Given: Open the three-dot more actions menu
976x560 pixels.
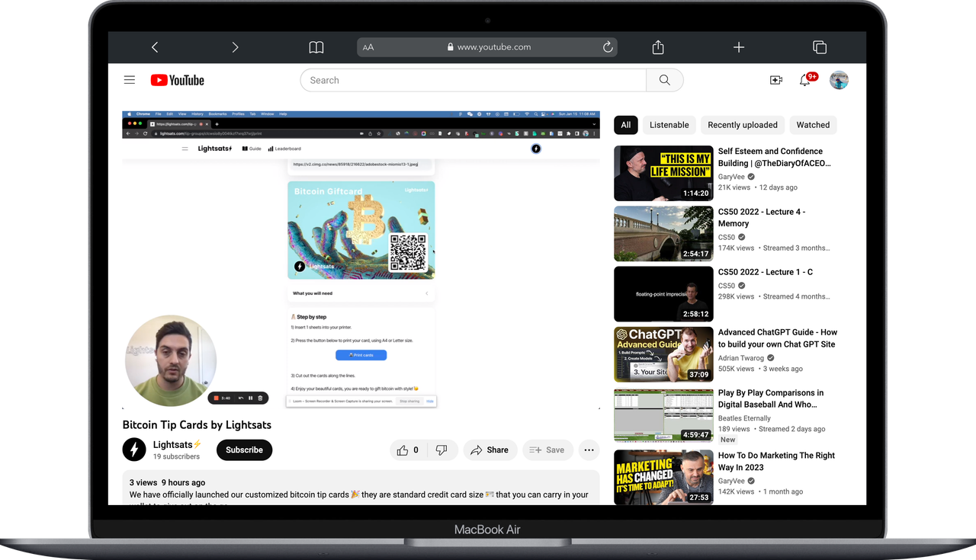Looking at the screenshot, I should point(589,450).
